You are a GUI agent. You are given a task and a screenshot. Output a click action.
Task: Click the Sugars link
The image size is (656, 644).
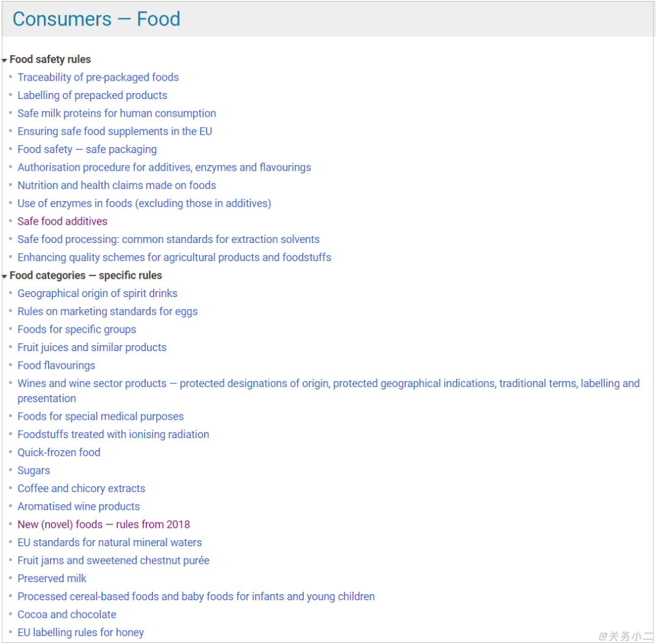pyautogui.click(x=33, y=471)
